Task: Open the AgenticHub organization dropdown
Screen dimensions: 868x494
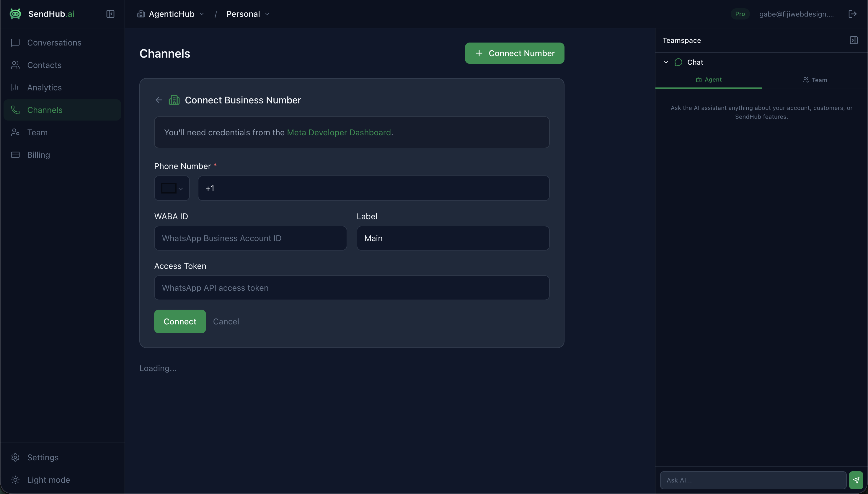Action: [x=171, y=14]
